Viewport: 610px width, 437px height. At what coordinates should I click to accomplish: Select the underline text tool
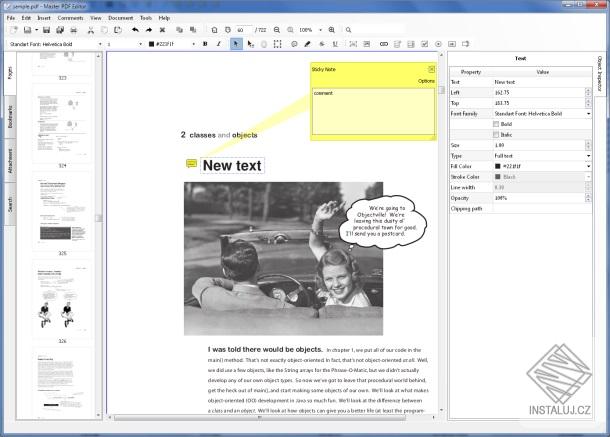coord(335,44)
